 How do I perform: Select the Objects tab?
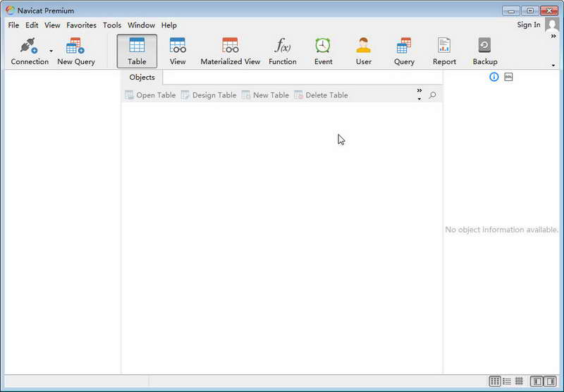142,78
